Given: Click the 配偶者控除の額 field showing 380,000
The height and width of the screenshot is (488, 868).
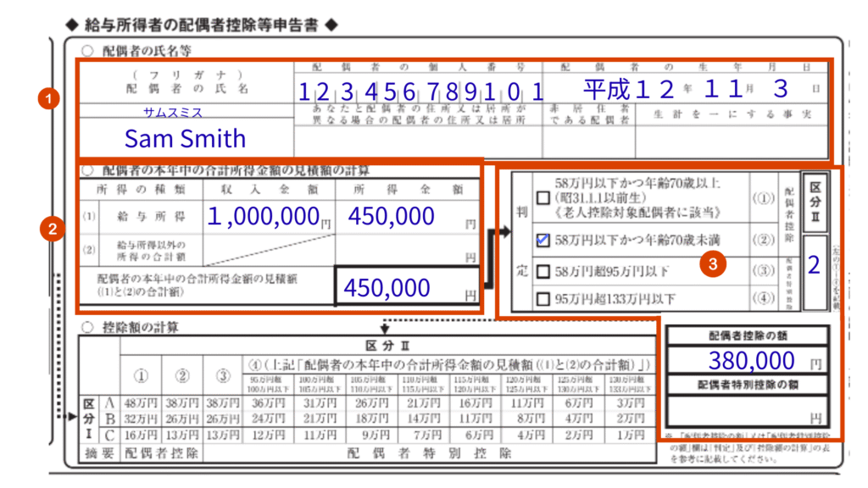Looking at the screenshot, I should (746, 361).
